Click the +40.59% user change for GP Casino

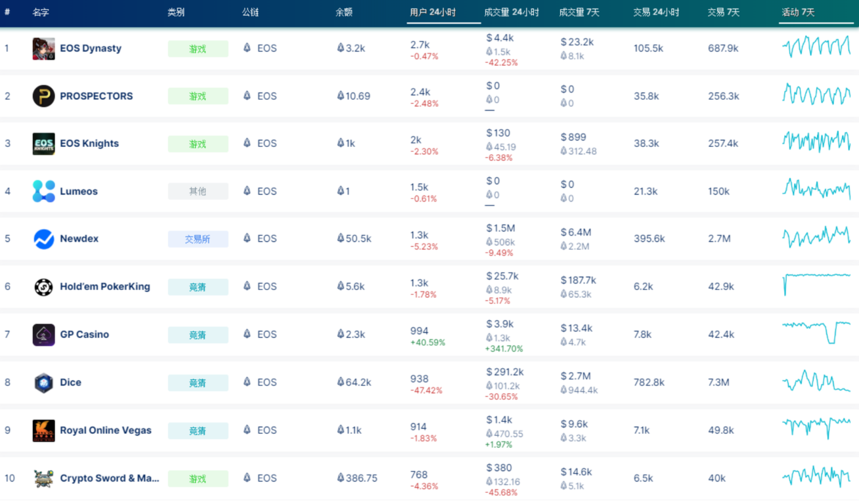[428, 343]
